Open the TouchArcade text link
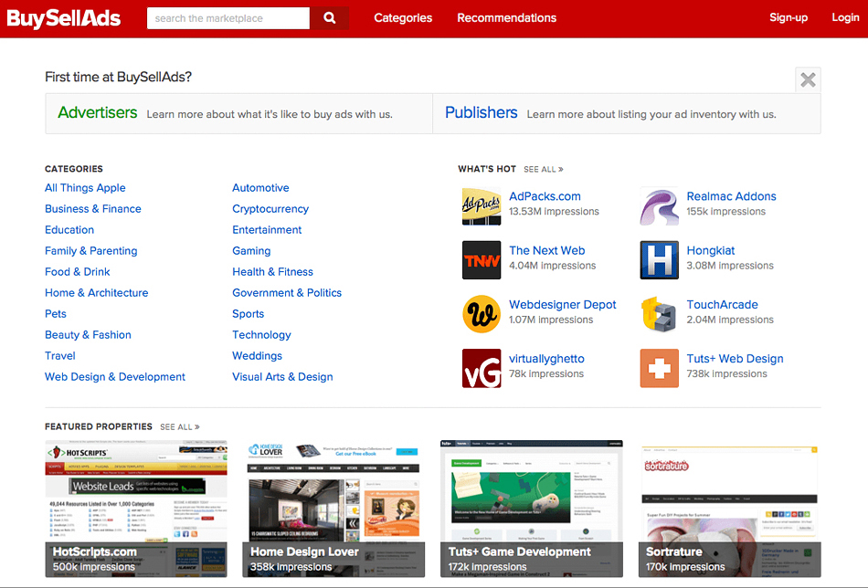 (723, 305)
